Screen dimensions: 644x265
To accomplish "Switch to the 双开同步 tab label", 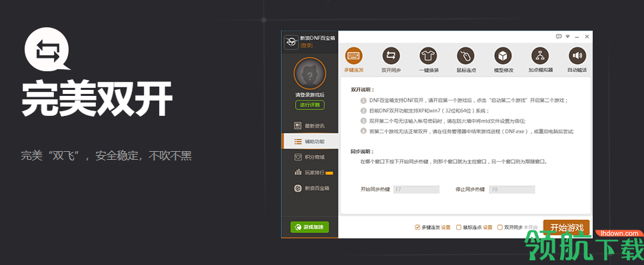I will click(391, 71).
